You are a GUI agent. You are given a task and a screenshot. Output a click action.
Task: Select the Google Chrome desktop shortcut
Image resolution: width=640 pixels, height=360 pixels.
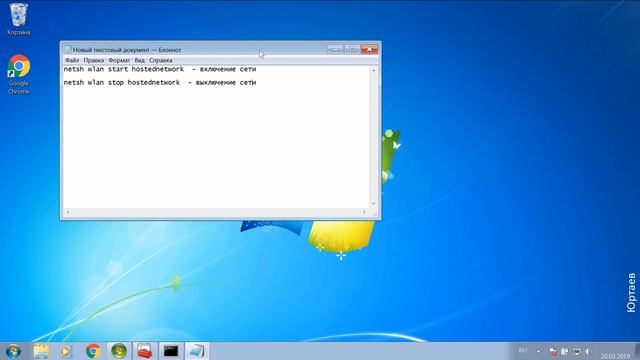tap(19, 75)
